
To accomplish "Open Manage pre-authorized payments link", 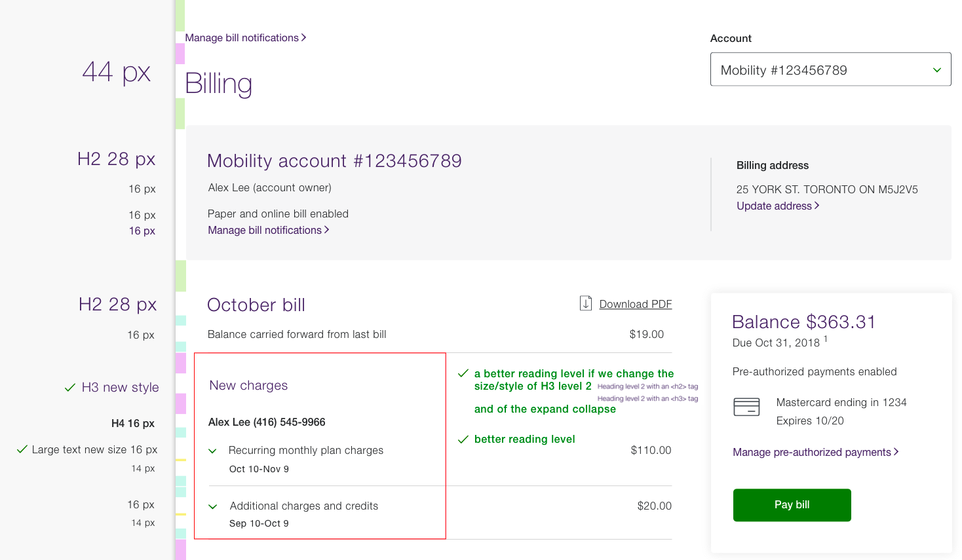I will pyautogui.click(x=811, y=452).
